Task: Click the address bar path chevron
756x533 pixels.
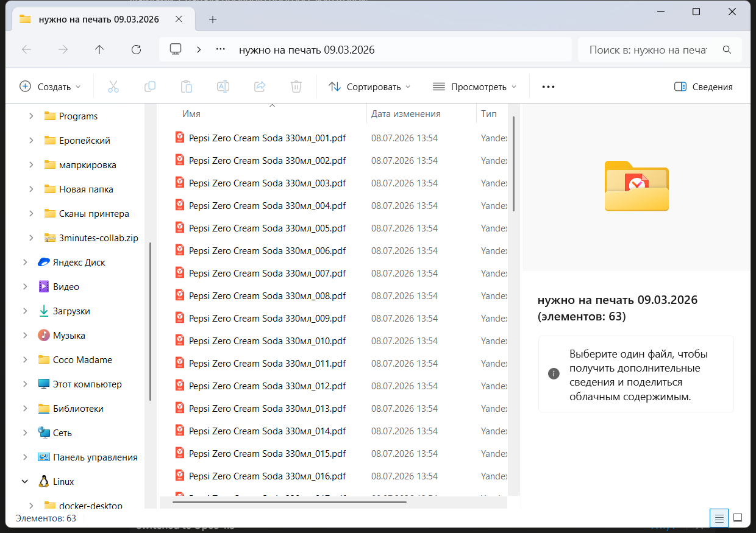Action: (x=199, y=49)
